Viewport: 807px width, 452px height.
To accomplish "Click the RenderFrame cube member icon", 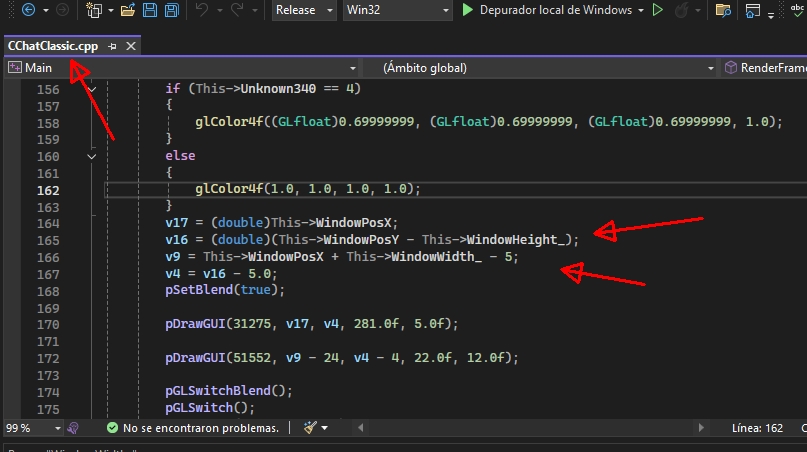I will pos(730,67).
